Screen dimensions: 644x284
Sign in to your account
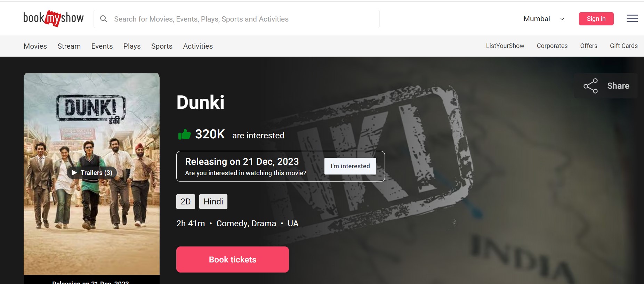596,19
